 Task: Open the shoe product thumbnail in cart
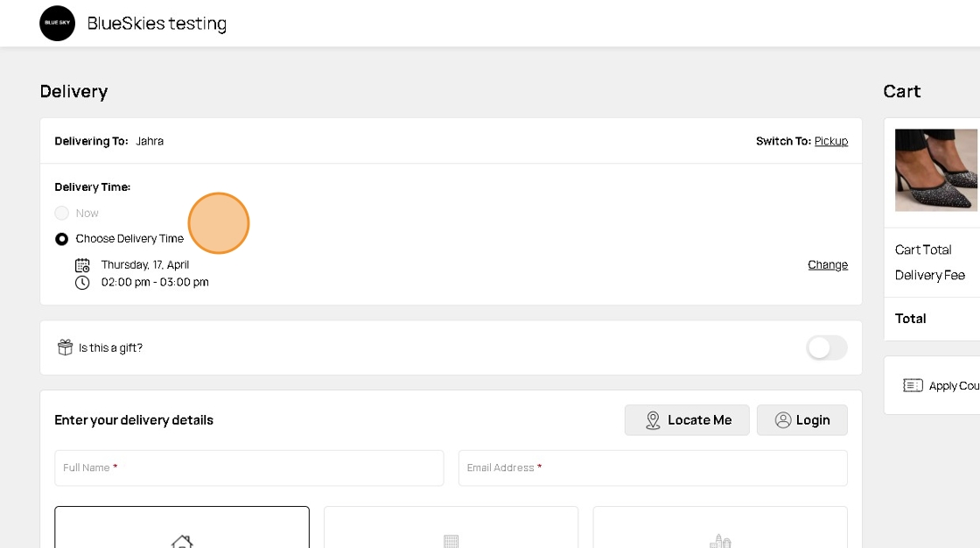(935, 170)
